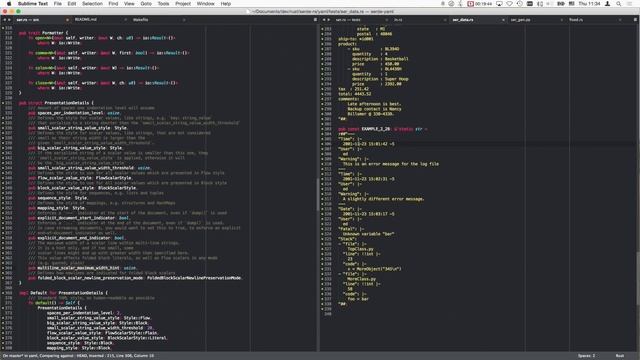Open Time Machine menu bar icon
640x360 pixels.
(x=520, y=4)
